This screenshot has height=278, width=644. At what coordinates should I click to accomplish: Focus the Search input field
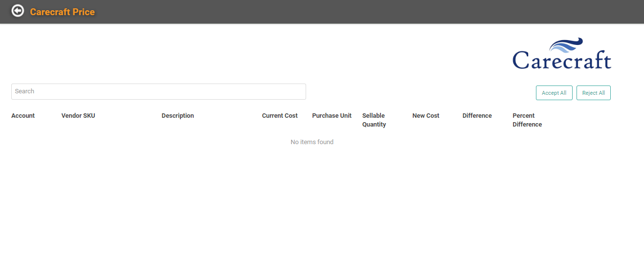pos(158,91)
